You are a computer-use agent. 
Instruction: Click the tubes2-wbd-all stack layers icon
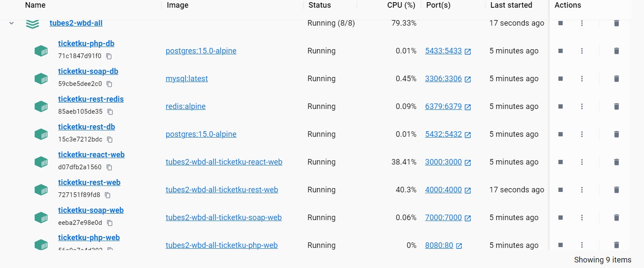point(32,24)
